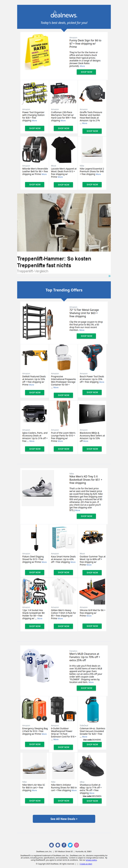Shop Now for Nike KD Trey 5 X
This screenshot has height=868, width=128.
[87, 516]
